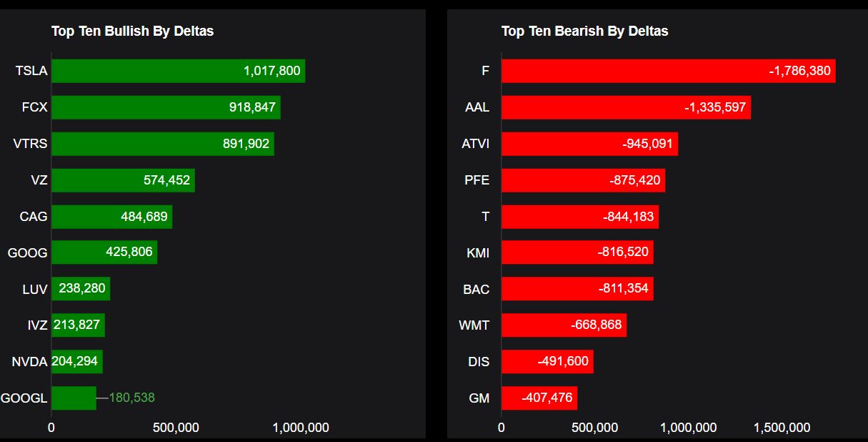Select the PFE bearish bar
This screenshot has height=442, width=868.
[x=583, y=180]
